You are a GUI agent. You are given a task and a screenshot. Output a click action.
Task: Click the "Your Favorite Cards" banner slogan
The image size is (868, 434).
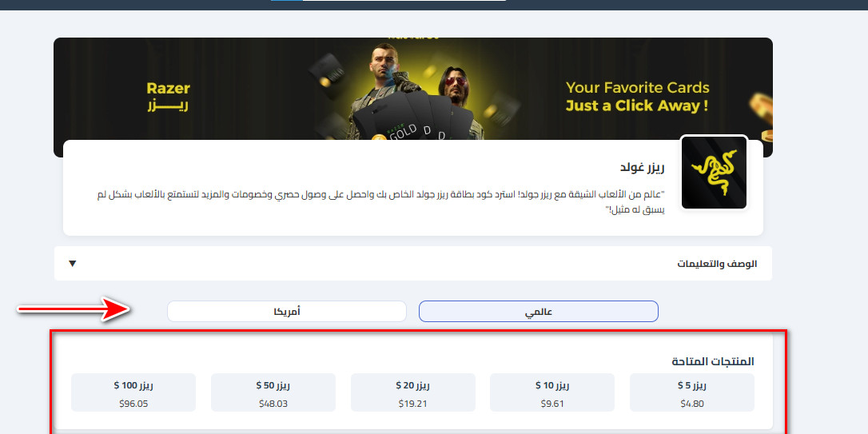637,87
